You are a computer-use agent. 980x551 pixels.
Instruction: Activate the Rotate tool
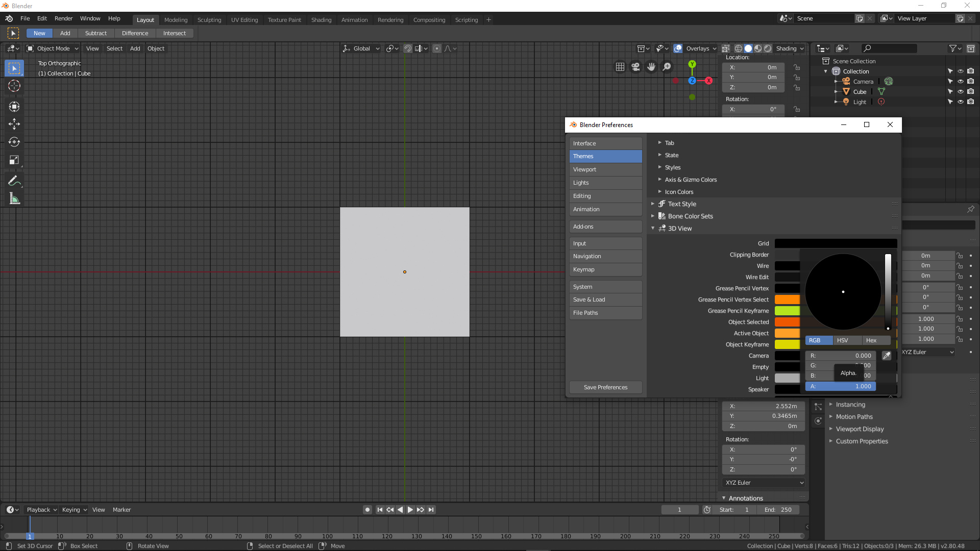pyautogui.click(x=14, y=142)
